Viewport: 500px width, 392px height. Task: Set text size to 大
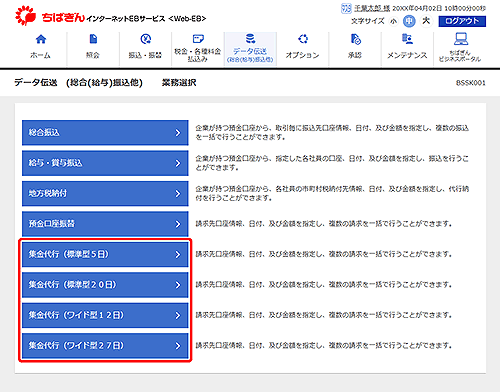click(426, 21)
